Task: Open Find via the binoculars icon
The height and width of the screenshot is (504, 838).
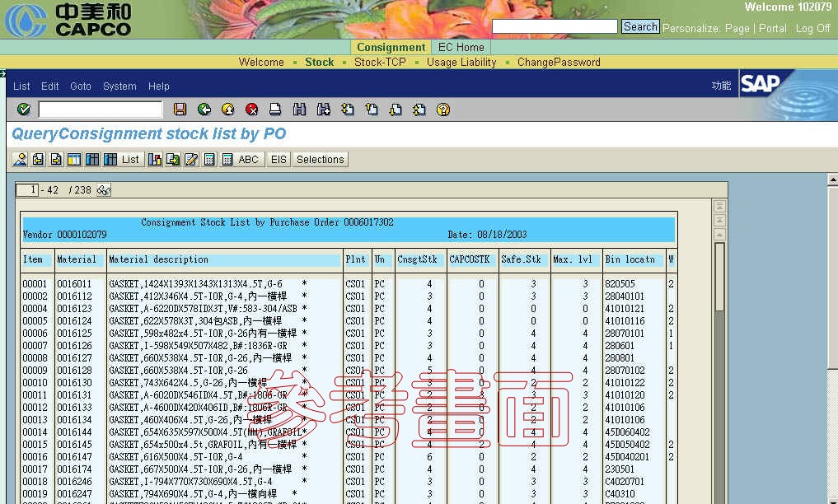Action: [x=300, y=110]
